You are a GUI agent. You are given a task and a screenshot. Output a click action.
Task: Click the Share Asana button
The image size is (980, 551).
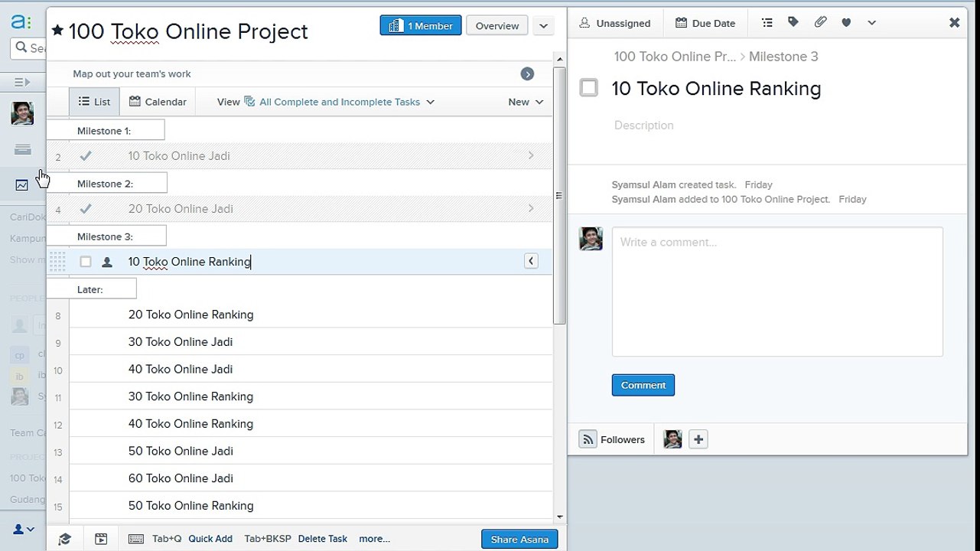click(x=519, y=540)
